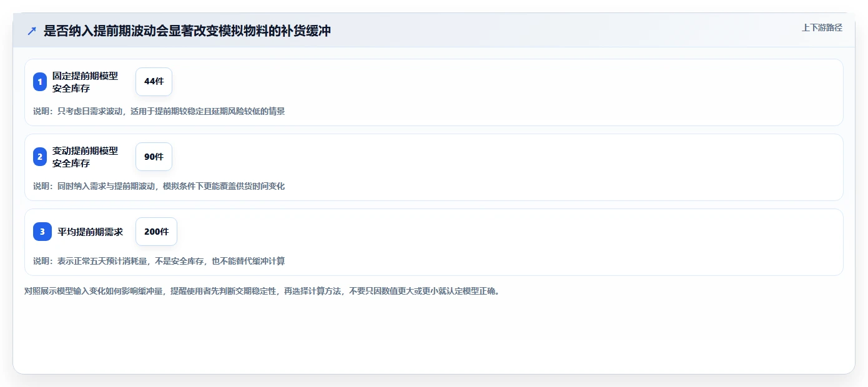Click the 平均提前期需求 label
This screenshot has height=387, width=868.
[x=91, y=232]
